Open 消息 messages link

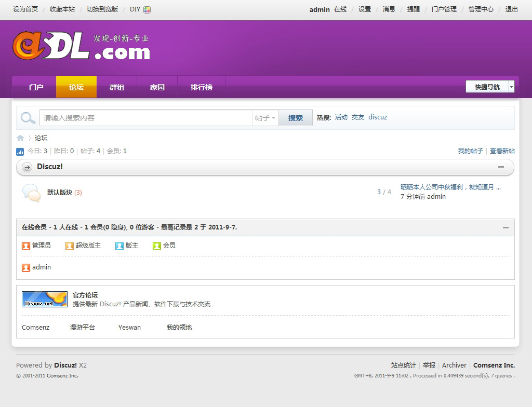(389, 9)
